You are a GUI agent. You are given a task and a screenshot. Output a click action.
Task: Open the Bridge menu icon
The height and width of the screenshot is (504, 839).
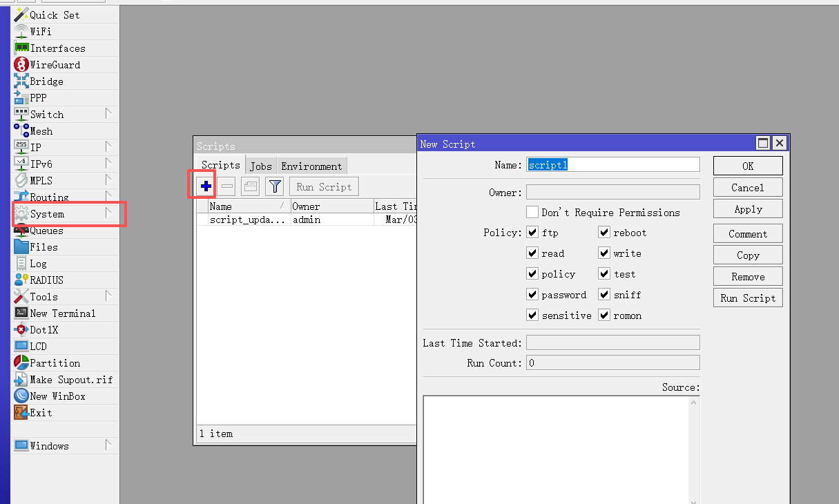[x=21, y=81]
